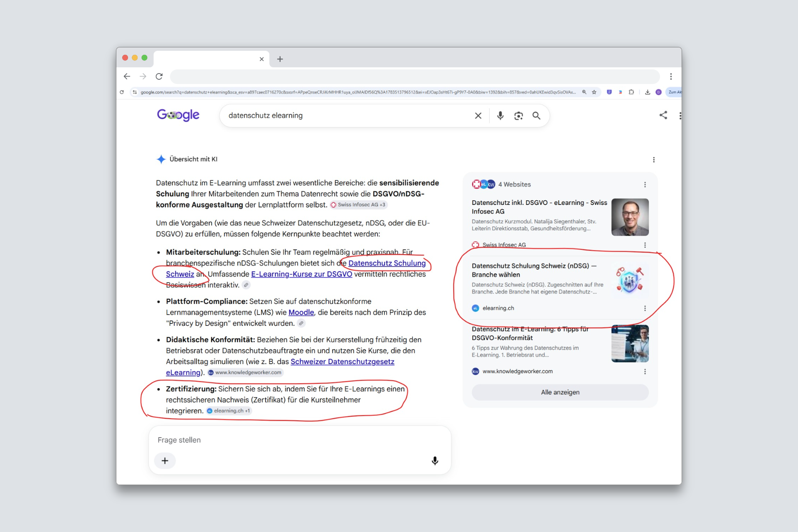Follow the Moodle link

coord(301,313)
